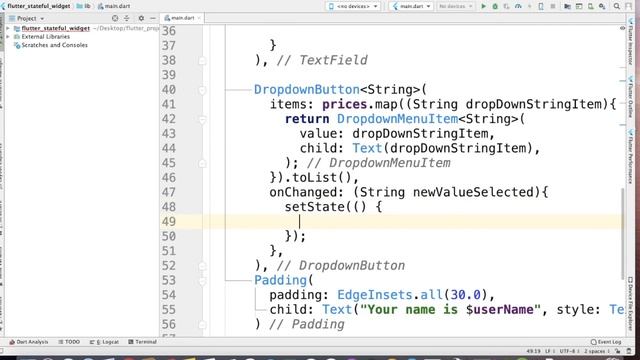The image size is (640, 360).
Task: Expand the External Libraries node
Action: pyautogui.click(x=8, y=37)
